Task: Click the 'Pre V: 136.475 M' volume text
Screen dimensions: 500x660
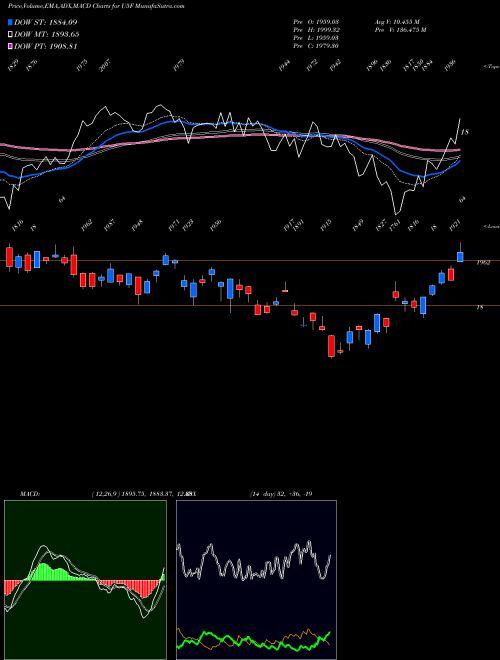Action: click(x=400, y=30)
